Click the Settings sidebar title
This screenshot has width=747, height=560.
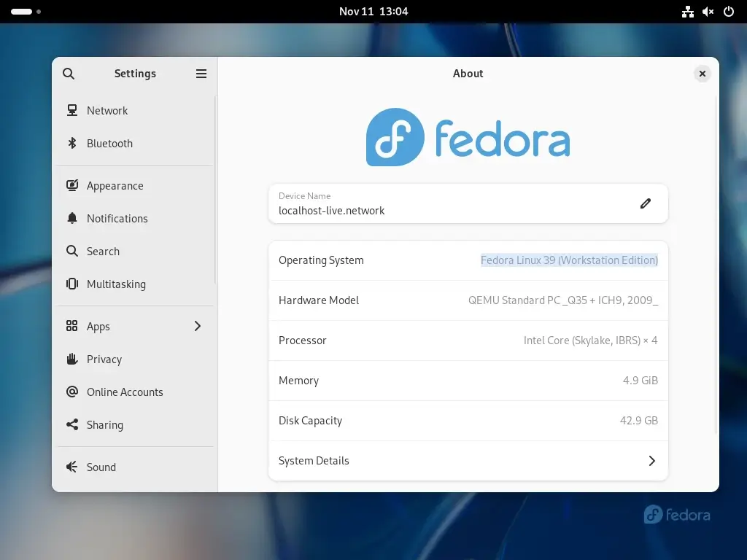tap(135, 74)
